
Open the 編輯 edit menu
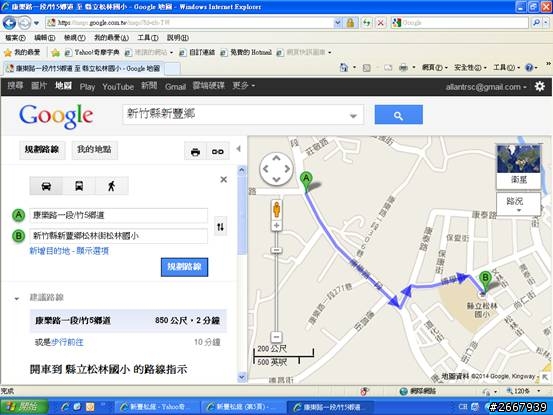(44, 38)
